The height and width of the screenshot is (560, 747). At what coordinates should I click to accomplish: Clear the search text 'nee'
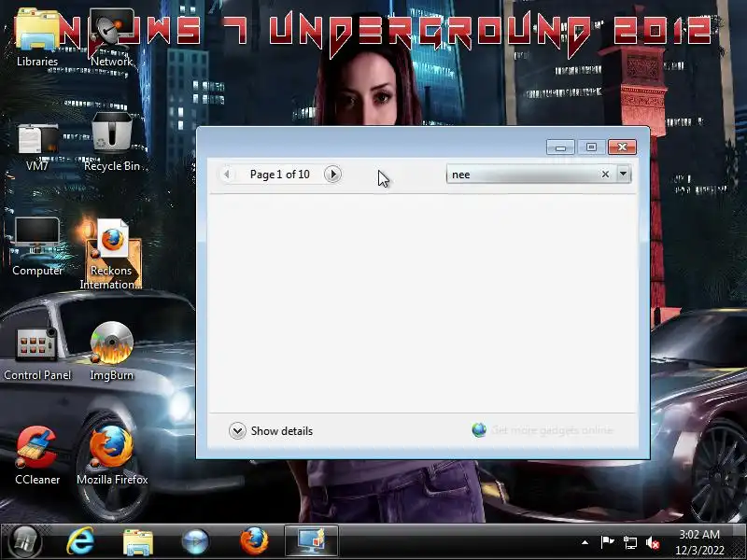click(x=605, y=175)
